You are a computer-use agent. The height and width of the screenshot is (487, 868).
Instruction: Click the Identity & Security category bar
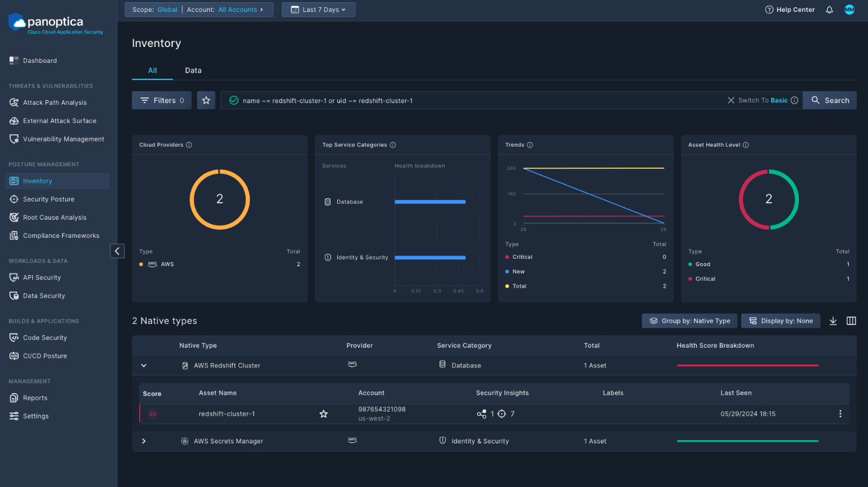click(x=430, y=258)
